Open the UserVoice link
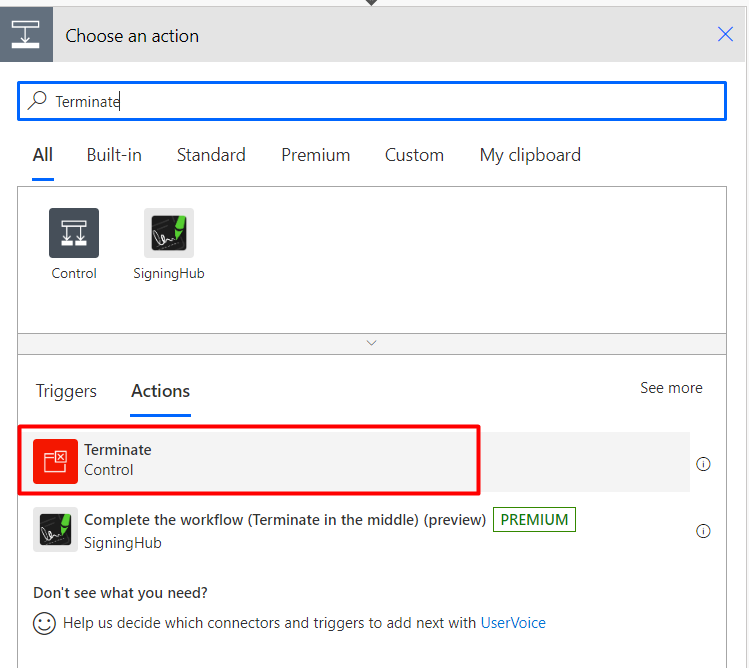 513,623
